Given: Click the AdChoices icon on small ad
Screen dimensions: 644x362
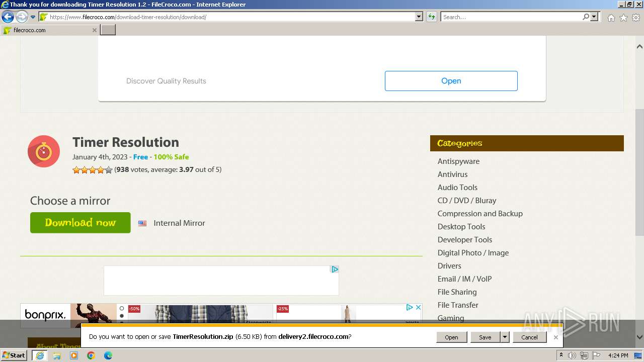Looking at the screenshot, I should (335, 269).
